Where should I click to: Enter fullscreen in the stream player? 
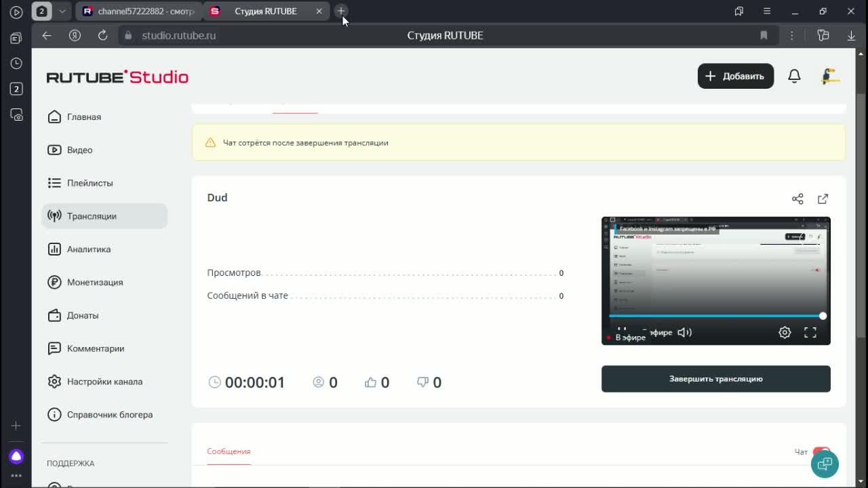(x=810, y=332)
